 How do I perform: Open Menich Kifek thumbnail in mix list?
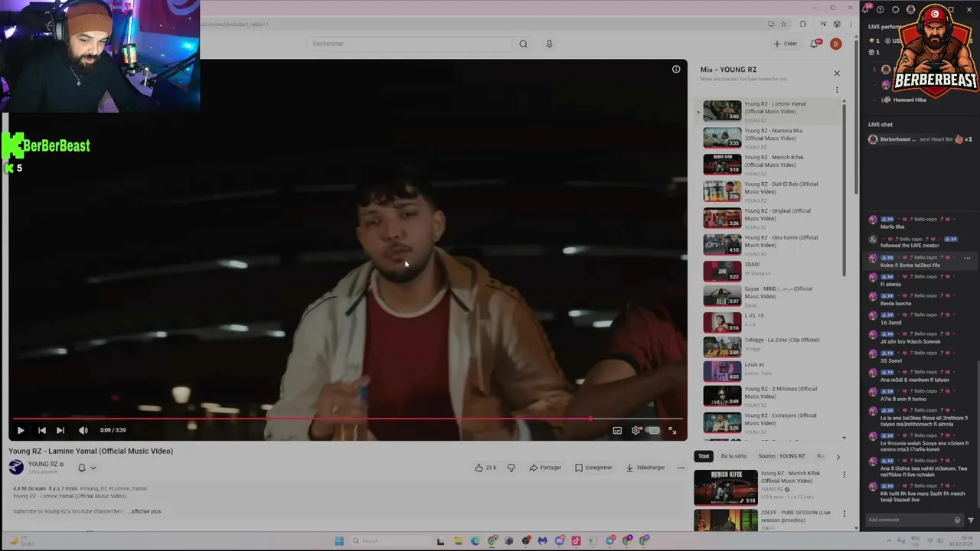(x=722, y=165)
